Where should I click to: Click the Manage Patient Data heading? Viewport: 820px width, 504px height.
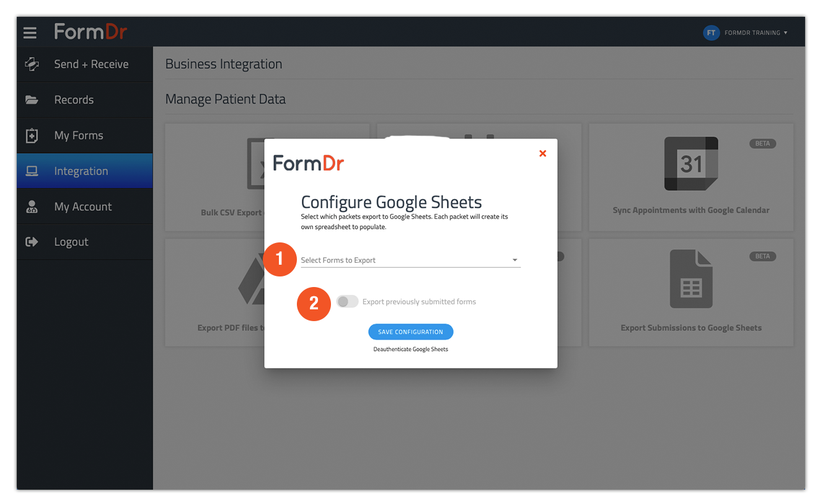226,99
